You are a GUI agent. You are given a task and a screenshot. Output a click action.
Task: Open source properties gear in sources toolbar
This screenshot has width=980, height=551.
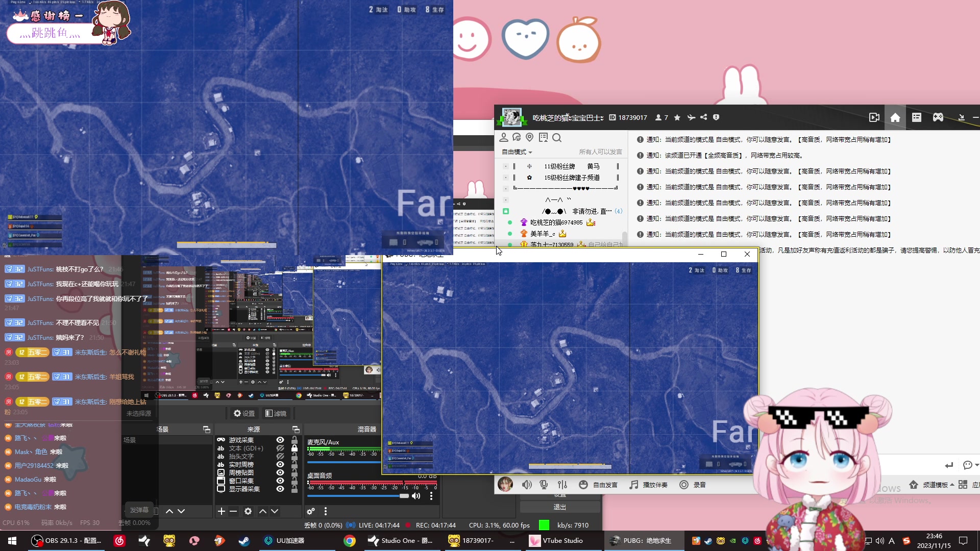coord(248,511)
